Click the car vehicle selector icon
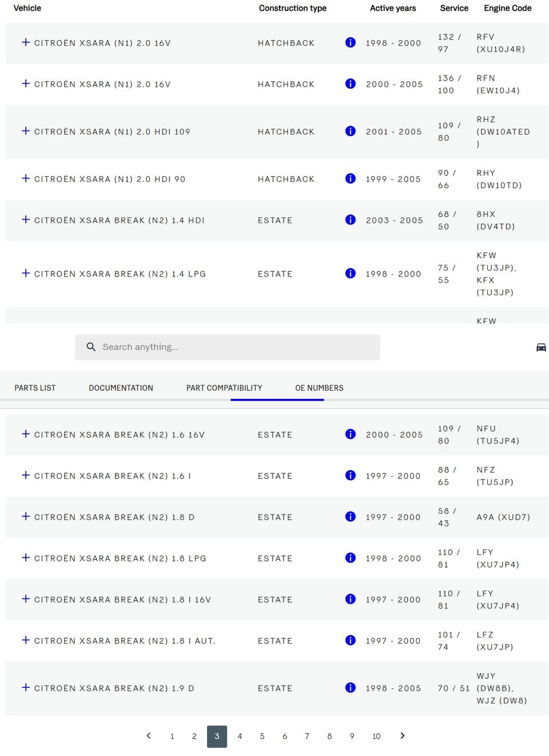Image resolution: width=549 pixels, height=756 pixels. coord(541,347)
